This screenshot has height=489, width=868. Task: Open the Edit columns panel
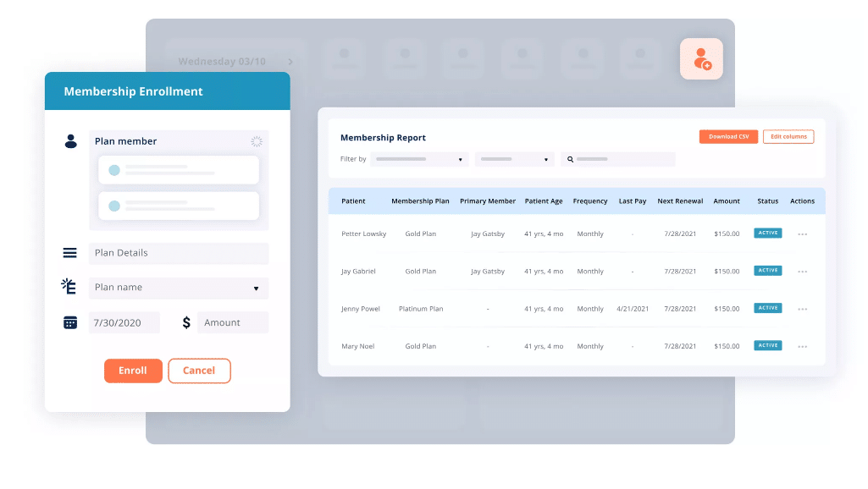click(788, 136)
